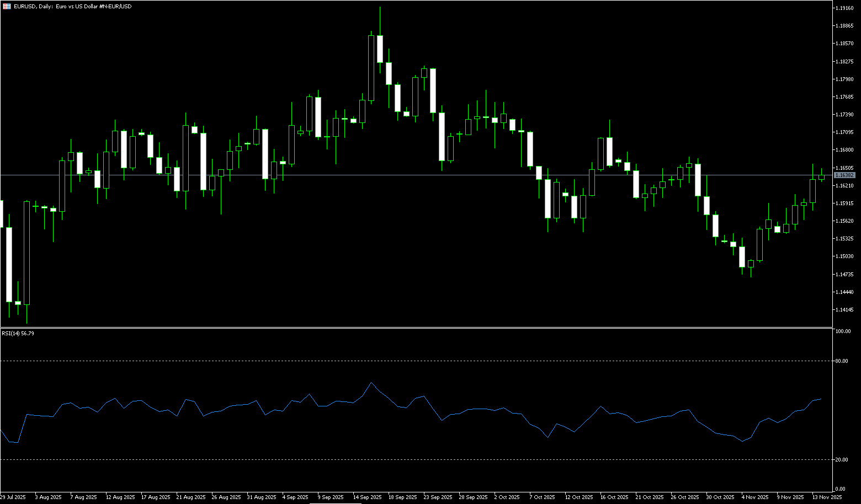Image resolution: width=861 pixels, height=504 pixels.
Task: Click the RSI 20.00 level label
Action: [842, 460]
